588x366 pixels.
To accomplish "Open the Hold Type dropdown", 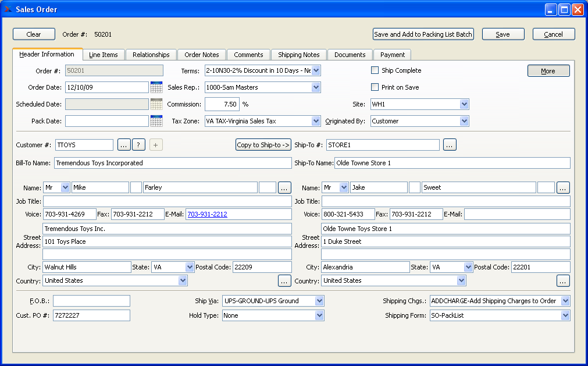I will [319, 315].
